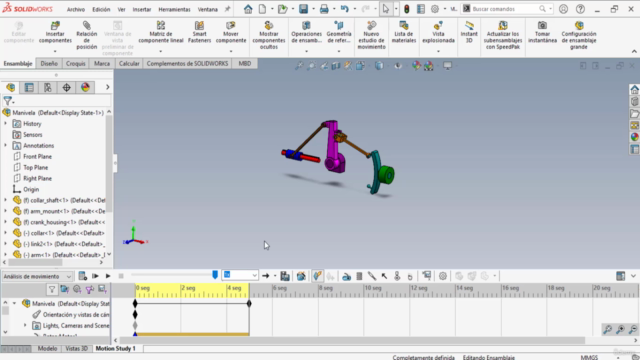Open Configuración de ensamblaje grande
640x360 pixels.
(x=579, y=35)
